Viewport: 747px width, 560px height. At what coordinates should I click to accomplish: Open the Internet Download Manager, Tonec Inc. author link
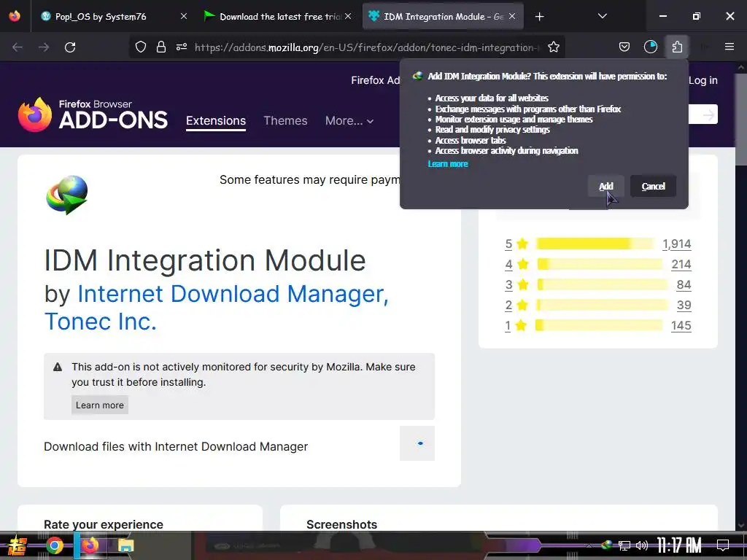click(217, 308)
